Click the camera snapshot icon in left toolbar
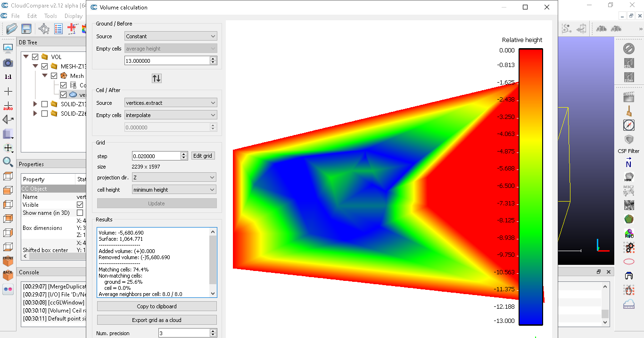Screen dimensions: 644x338 [8, 63]
